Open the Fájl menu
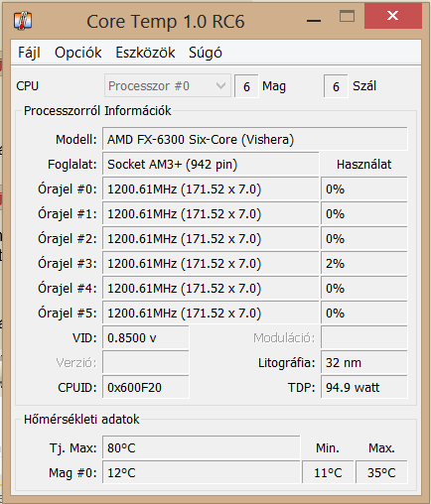Screen dimensions: 431x504 click(x=29, y=53)
